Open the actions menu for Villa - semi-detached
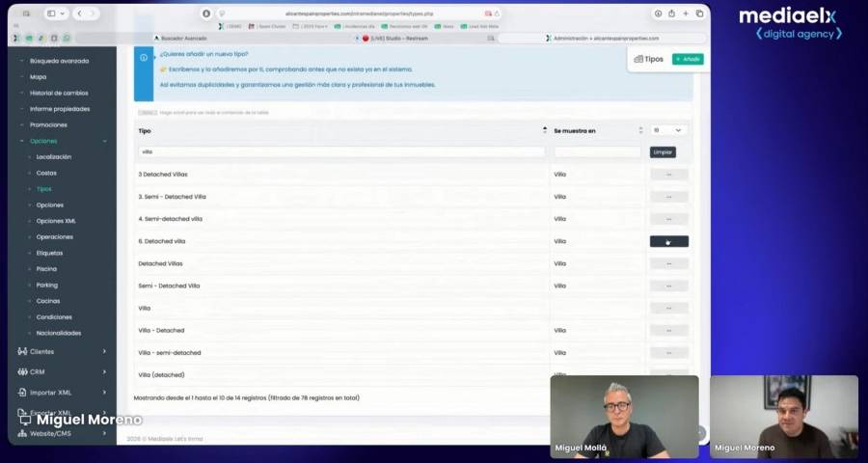 point(668,353)
